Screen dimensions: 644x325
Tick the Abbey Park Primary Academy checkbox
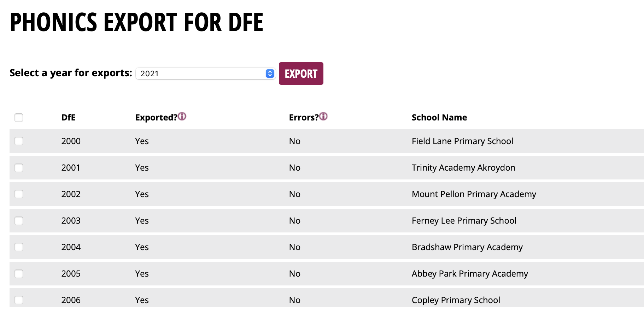(x=19, y=273)
